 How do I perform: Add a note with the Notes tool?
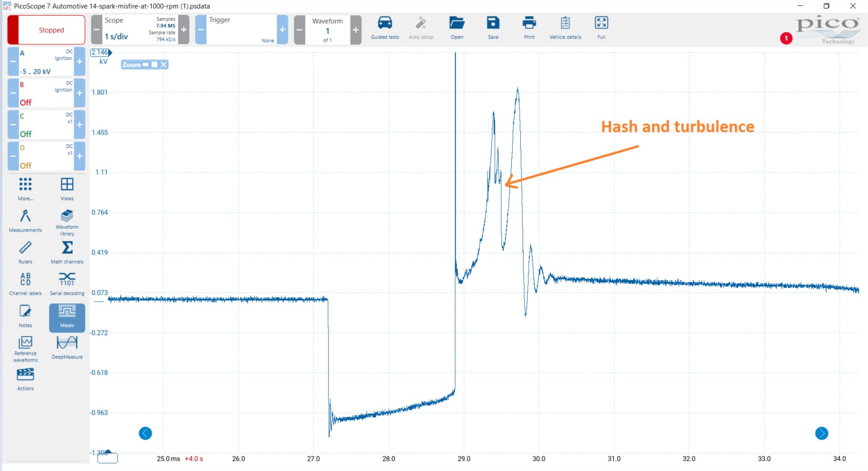25,315
